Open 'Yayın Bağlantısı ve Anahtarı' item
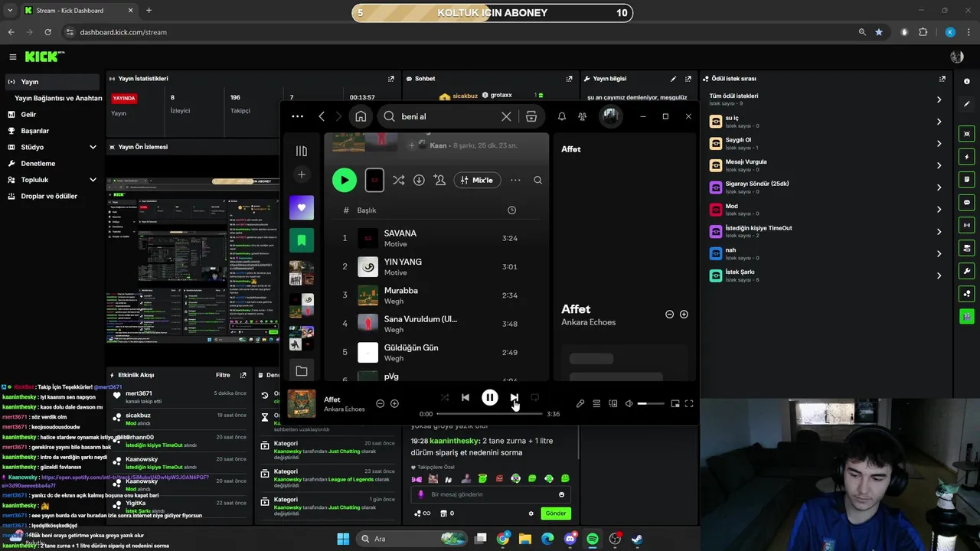980x551 pixels. coord(58,98)
